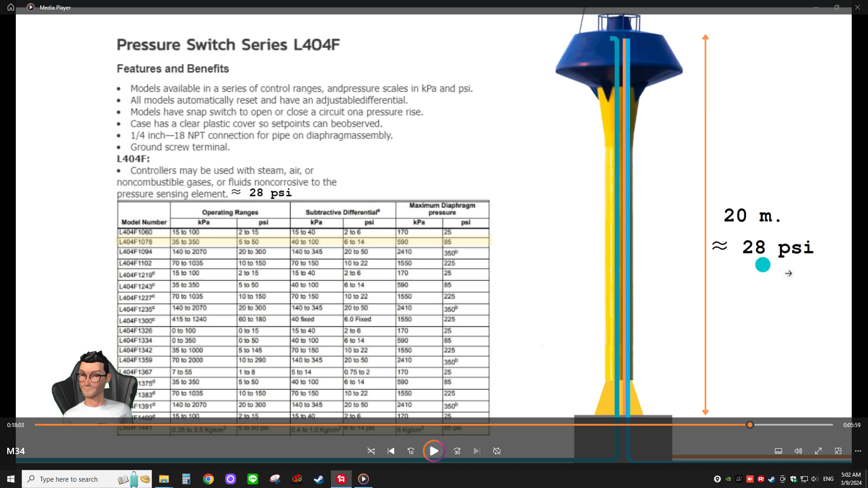Screen dimensions: 868x488
Task: Click the seek bar position handle
Action: (750, 425)
